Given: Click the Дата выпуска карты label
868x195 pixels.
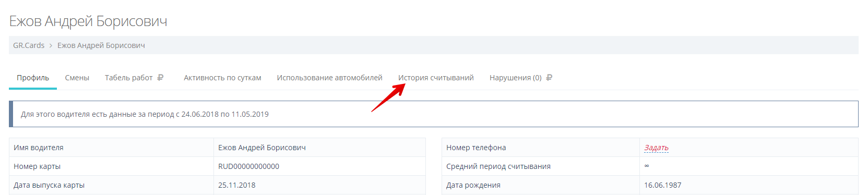Looking at the screenshot, I should [x=49, y=185].
